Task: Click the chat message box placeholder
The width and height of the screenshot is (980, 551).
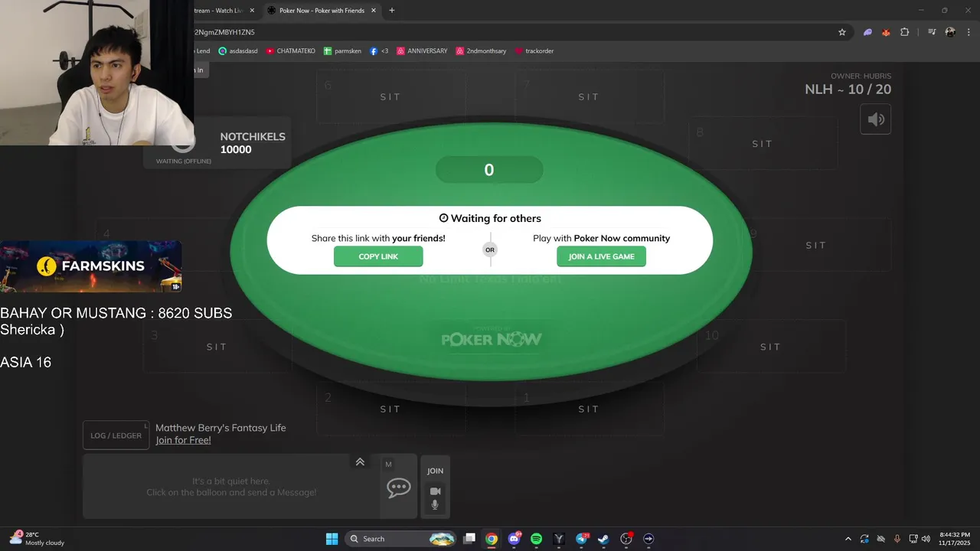Action: click(231, 487)
